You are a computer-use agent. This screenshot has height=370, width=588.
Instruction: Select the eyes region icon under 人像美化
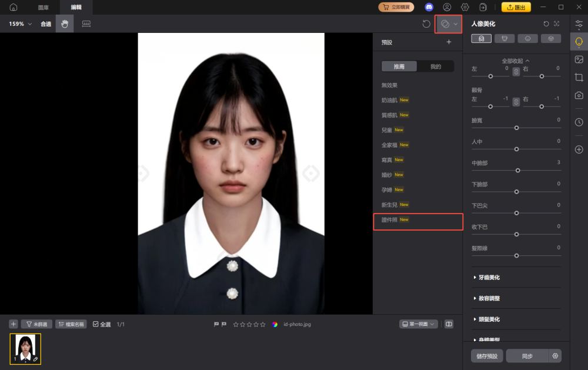click(527, 38)
